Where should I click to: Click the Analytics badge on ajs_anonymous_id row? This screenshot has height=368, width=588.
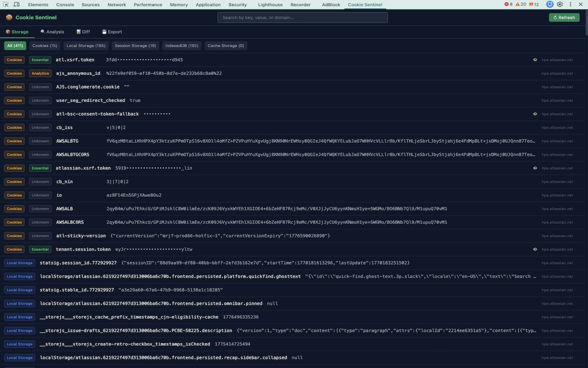point(40,73)
